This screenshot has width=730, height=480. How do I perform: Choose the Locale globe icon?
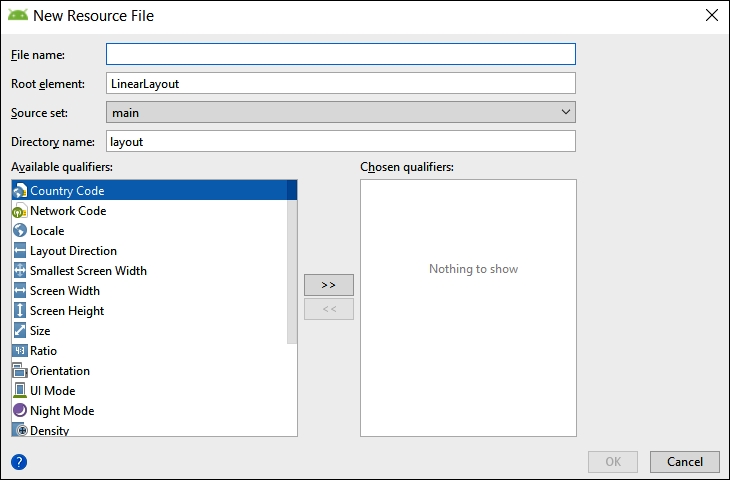tap(20, 230)
